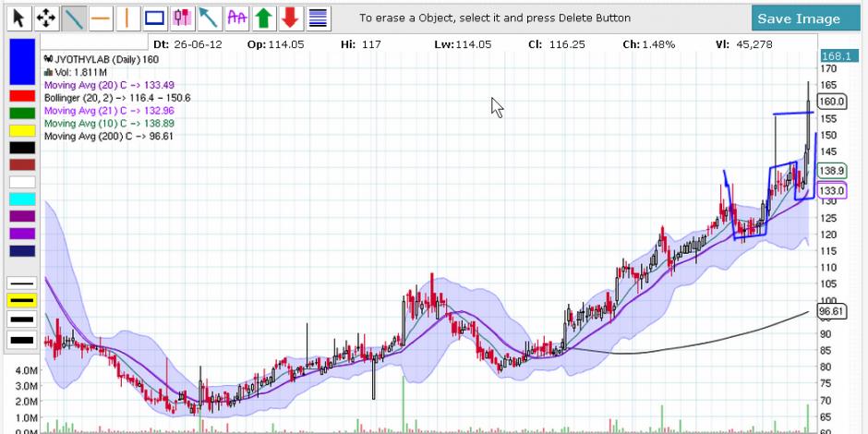Select the thickest line width option
868x434 pixels.
(x=22, y=339)
